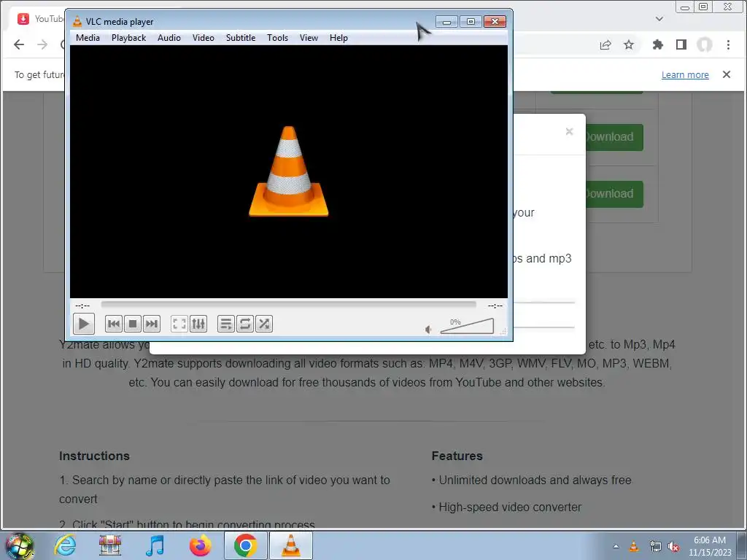Open the Chrome profile avatar

[705, 44]
